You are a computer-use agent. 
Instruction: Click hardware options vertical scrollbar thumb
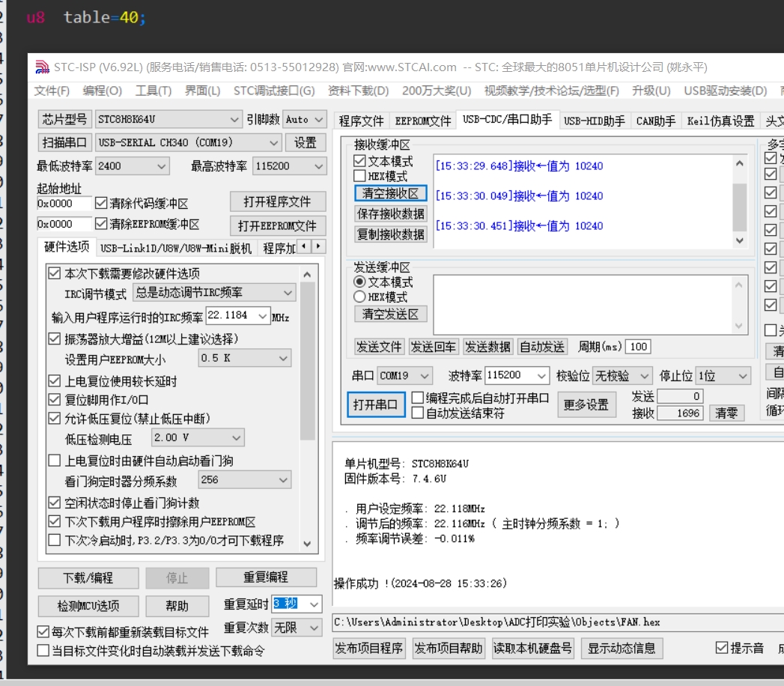[308, 361]
